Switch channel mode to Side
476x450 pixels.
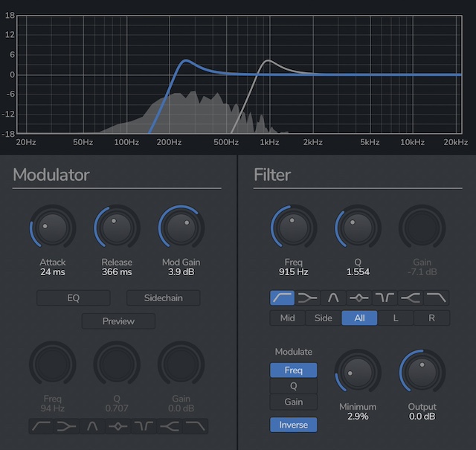pyautogui.click(x=324, y=318)
